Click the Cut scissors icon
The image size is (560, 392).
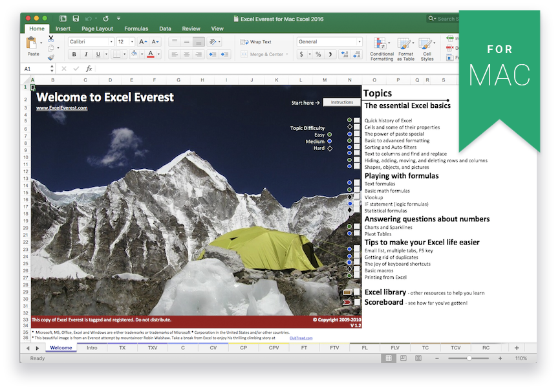pos(51,38)
